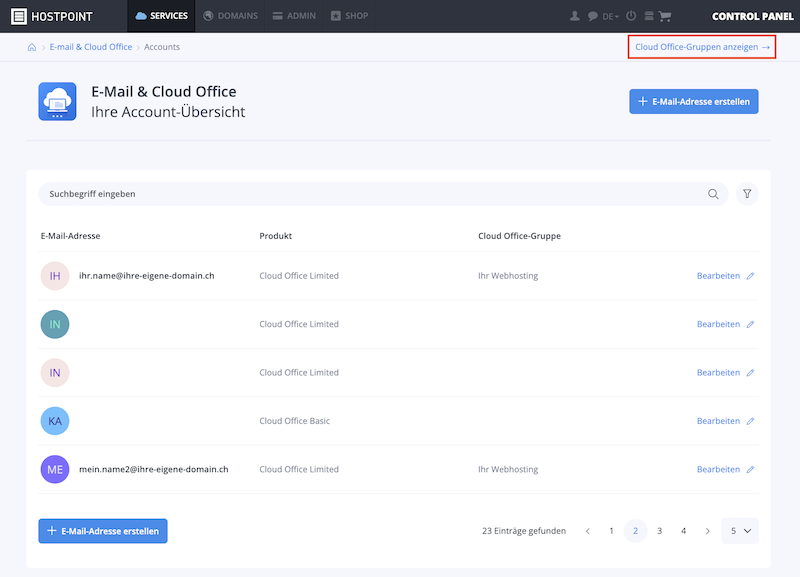The height and width of the screenshot is (577, 800).
Task: Click the blue E-Mail & Cloud Office product icon
Action: [57, 102]
